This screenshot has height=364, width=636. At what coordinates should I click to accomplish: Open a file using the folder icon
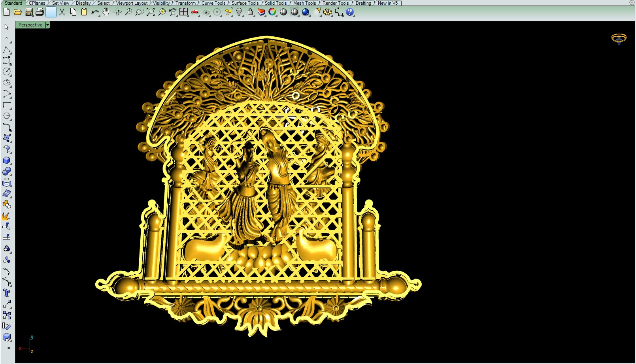click(x=17, y=12)
